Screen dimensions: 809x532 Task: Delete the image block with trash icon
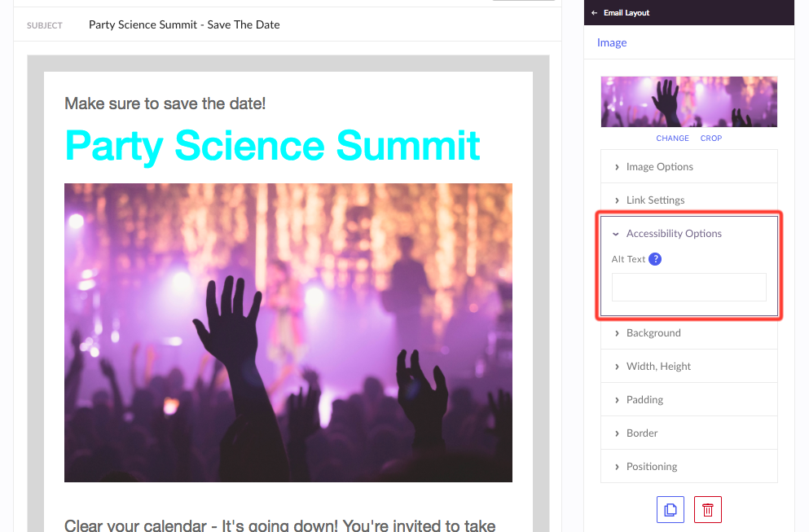[708, 510]
